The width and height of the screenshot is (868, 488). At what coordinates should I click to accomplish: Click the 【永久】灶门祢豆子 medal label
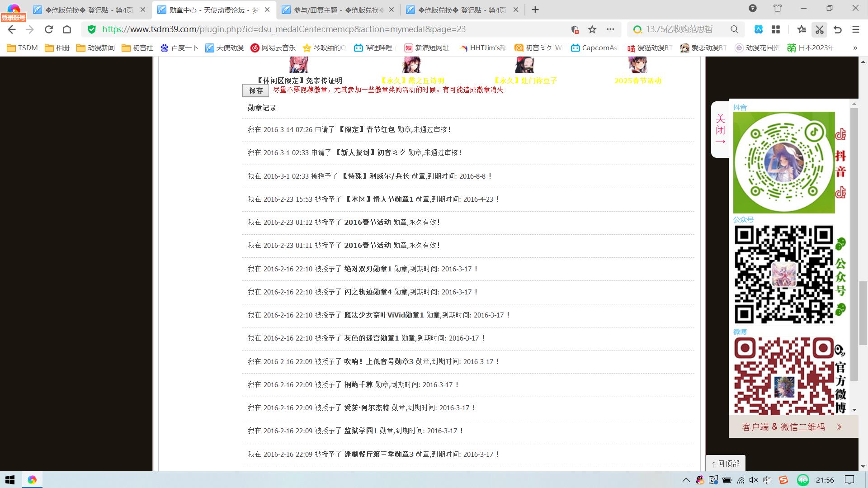(x=524, y=81)
